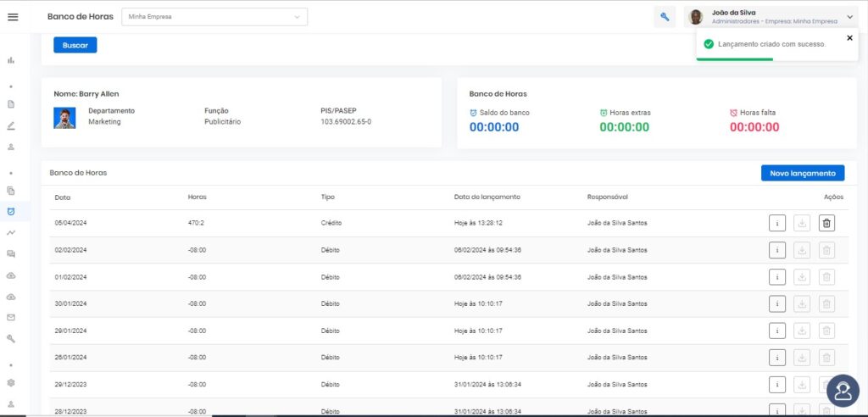This screenshot has width=868, height=417.
Task: Click the Nome: Barry Allen heading
Action: 86,94
